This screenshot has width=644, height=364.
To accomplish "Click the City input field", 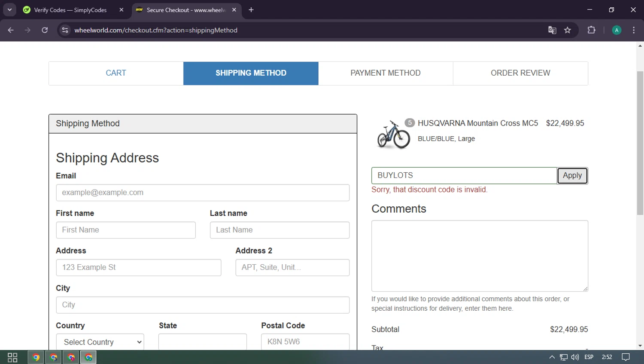I will [x=203, y=305].
